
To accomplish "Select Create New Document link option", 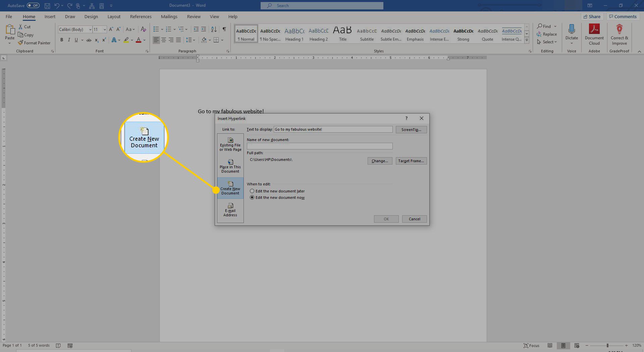I will (230, 188).
